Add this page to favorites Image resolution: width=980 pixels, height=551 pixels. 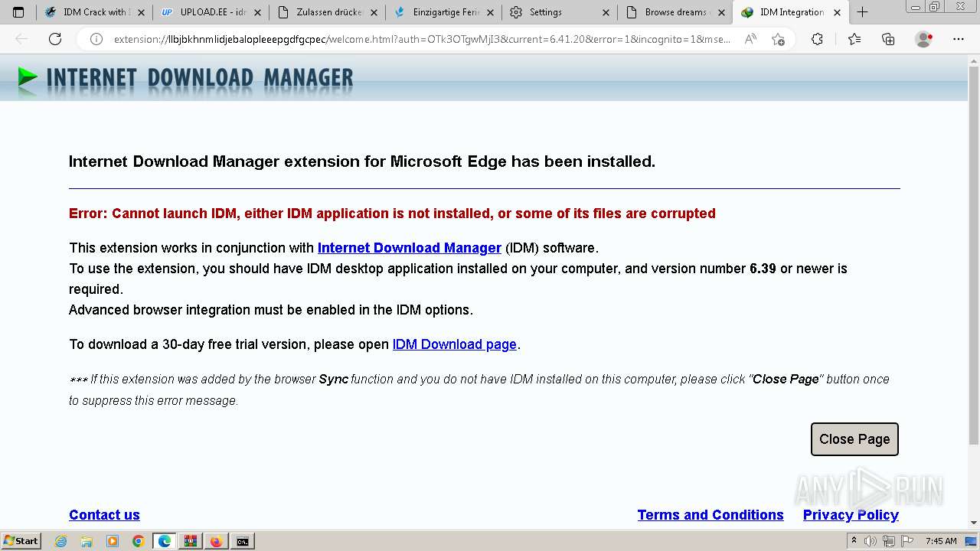pos(778,39)
